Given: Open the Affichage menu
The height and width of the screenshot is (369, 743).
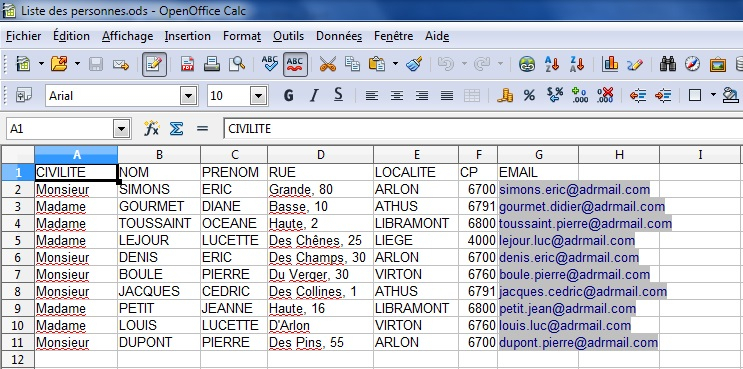Looking at the screenshot, I should (127, 36).
